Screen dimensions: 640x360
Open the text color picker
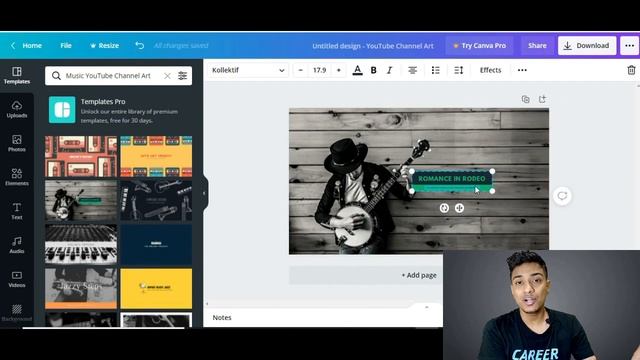[x=357, y=70]
